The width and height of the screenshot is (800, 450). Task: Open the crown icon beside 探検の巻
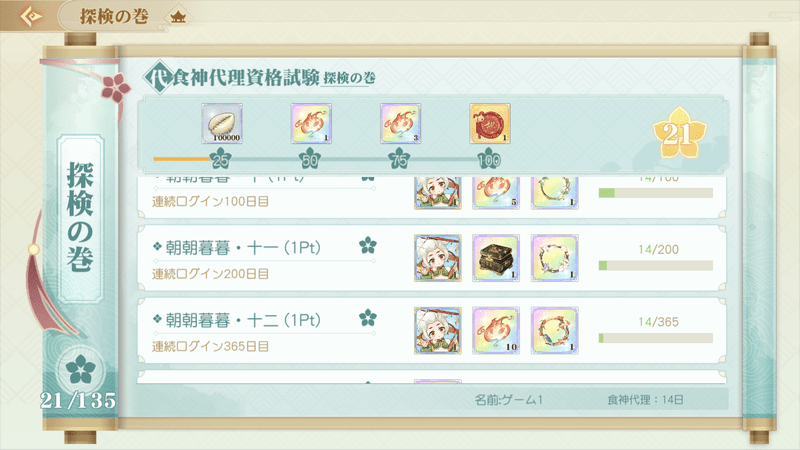pyautogui.click(x=178, y=17)
